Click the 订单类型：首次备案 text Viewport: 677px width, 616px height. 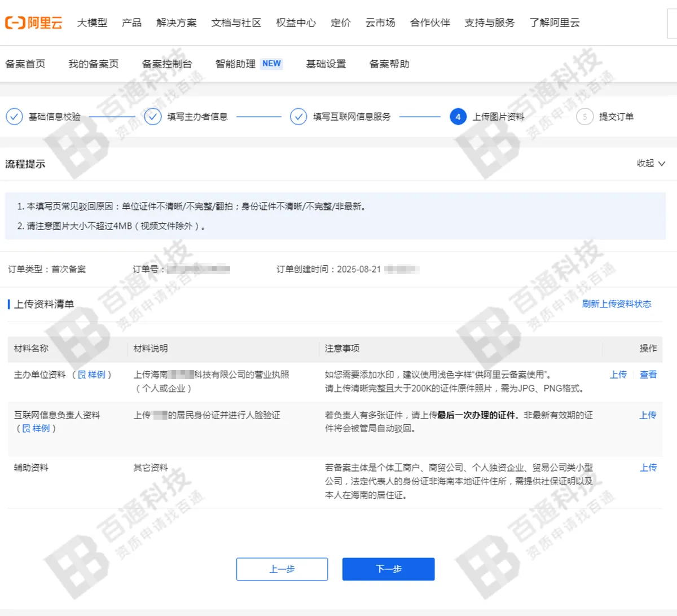tap(47, 270)
